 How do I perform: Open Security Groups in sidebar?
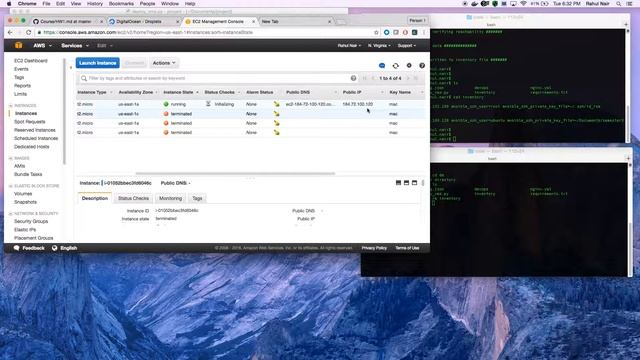point(31,221)
